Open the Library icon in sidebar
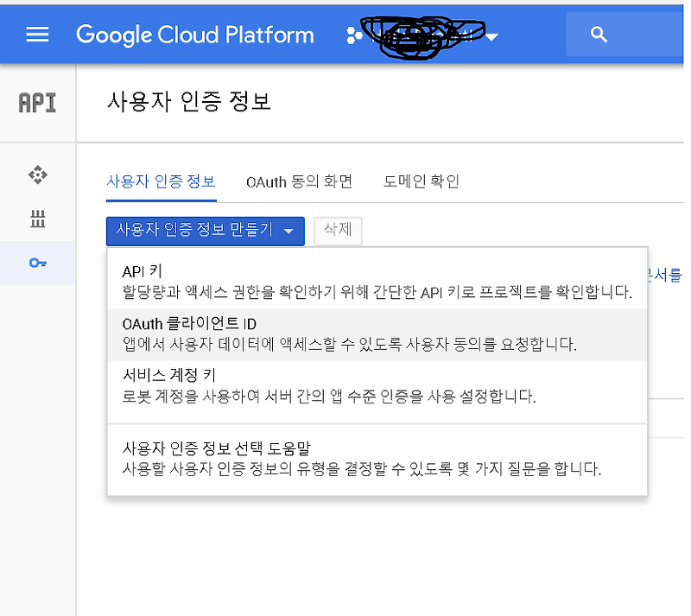Screen dimensions: 691x616 [38, 219]
